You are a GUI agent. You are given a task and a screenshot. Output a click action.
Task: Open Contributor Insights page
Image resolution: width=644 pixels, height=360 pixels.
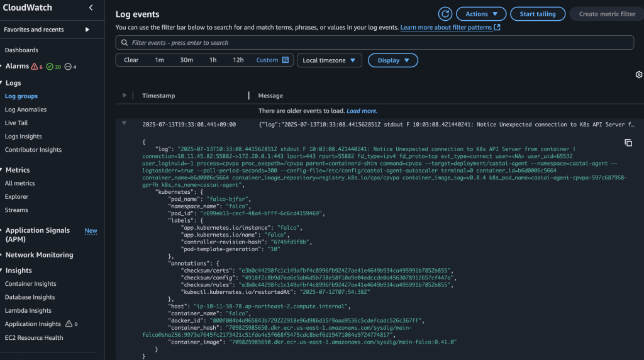coord(33,150)
